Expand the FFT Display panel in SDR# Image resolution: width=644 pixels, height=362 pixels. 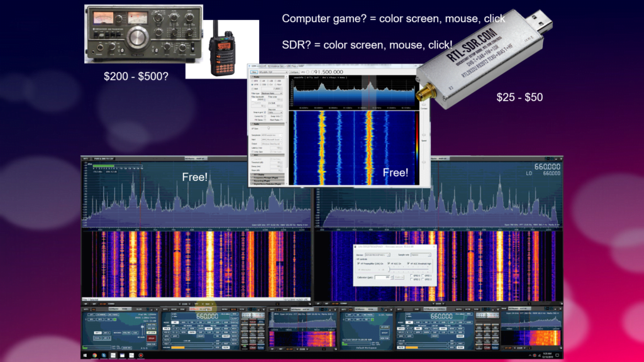268,175
